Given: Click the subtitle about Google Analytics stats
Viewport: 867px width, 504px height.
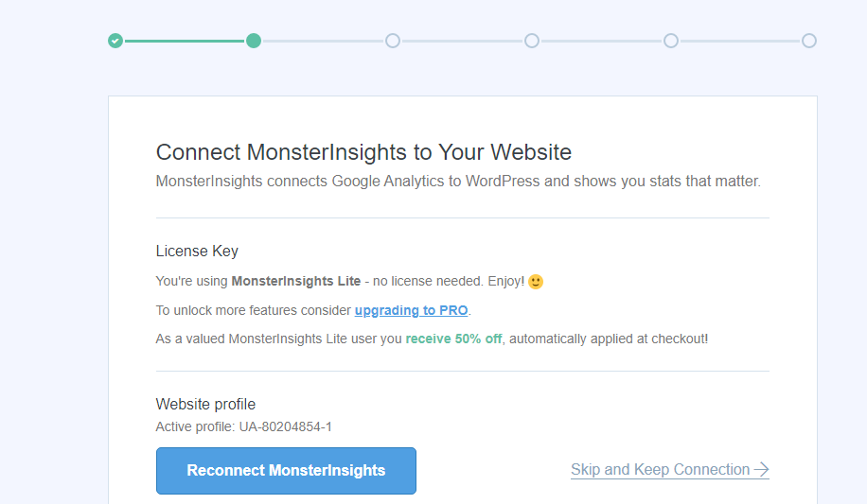Looking at the screenshot, I should click(x=458, y=182).
